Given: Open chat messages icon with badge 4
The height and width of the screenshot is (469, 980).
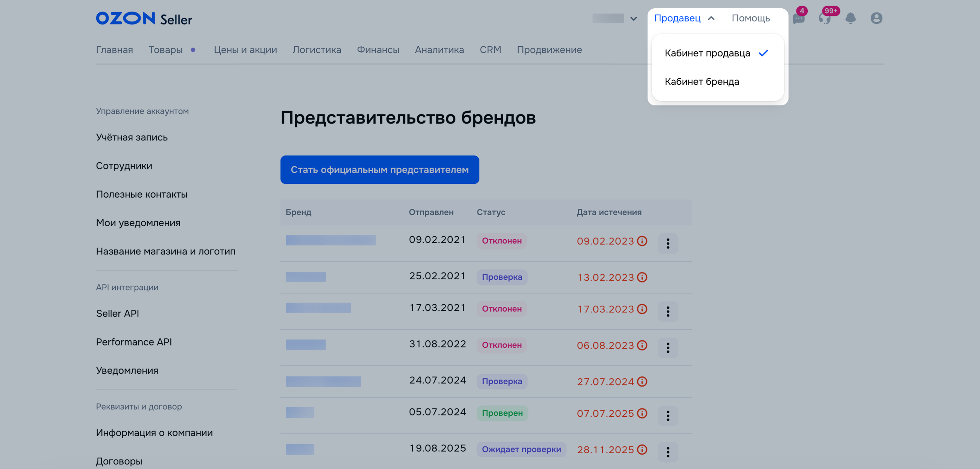Looking at the screenshot, I should tap(798, 18).
